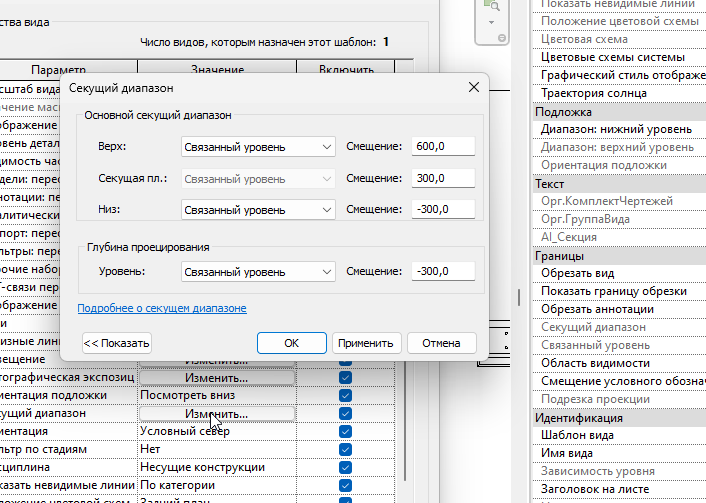Select the Посмотреть вниз value cell
Screen dimensions: 706x503
(217, 395)
